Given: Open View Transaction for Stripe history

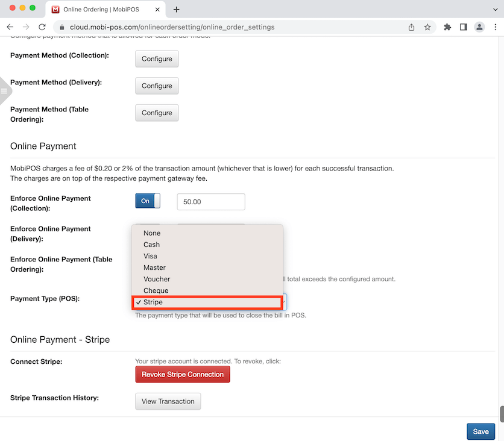Looking at the screenshot, I should (168, 401).
